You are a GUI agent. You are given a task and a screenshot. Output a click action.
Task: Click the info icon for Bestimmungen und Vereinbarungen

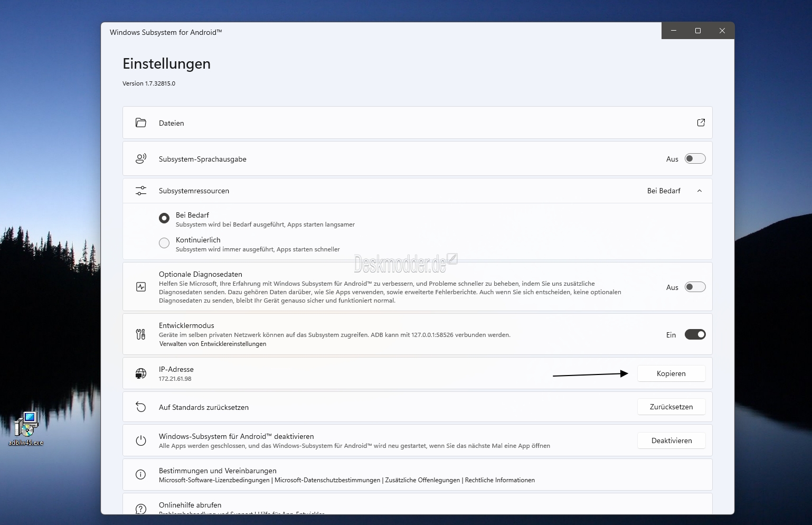141,474
